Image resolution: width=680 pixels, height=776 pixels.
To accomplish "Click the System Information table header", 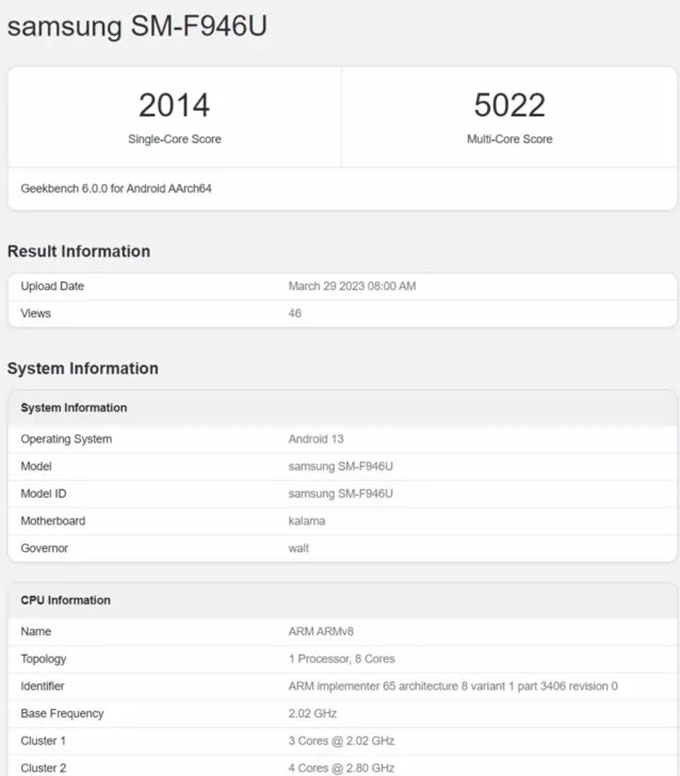I will [x=74, y=408].
